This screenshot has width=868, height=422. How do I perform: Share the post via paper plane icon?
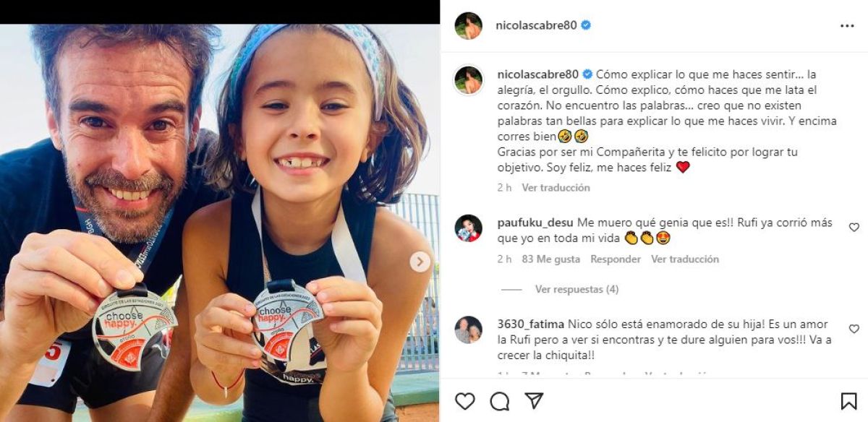tap(534, 401)
